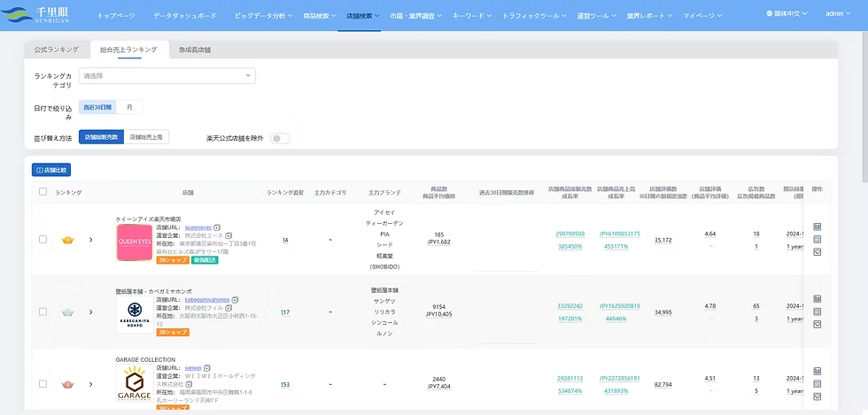Click the 店舗比較 button
Image resolution: width=868 pixels, height=415 pixels.
coord(51,170)
